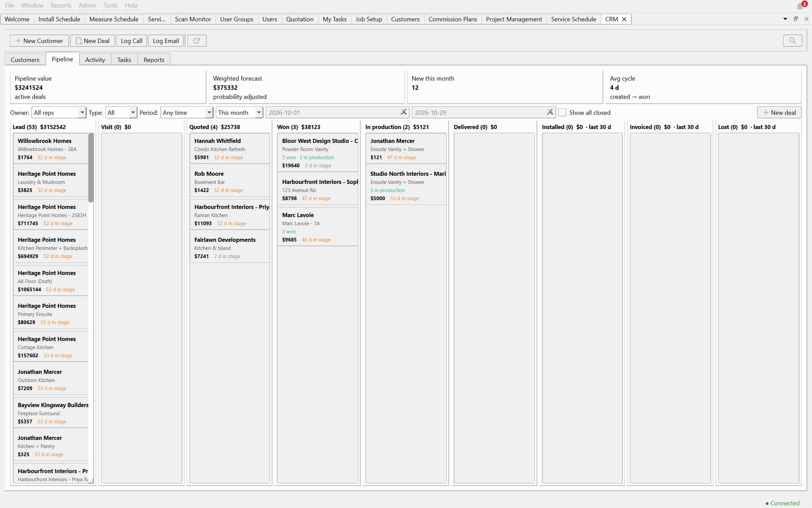Expand the Owner All reps dropdown
This screenshot has height=508, width=812.
pos(59,112)
